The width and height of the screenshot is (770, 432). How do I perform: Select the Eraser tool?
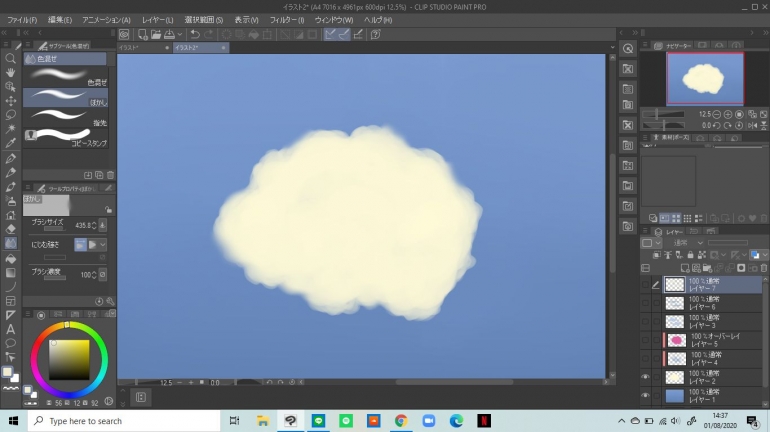tap(10, 229)
